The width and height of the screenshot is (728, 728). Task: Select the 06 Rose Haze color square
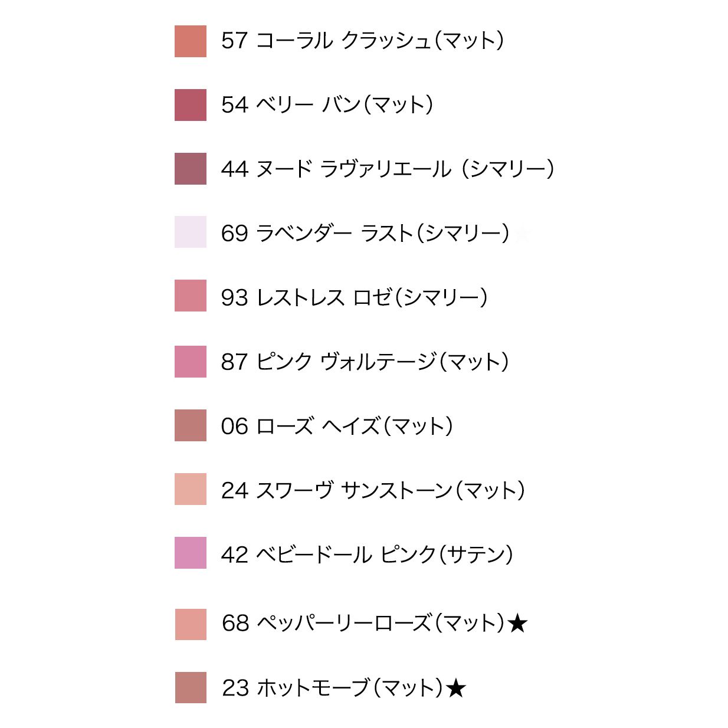(x=190, y=425)
